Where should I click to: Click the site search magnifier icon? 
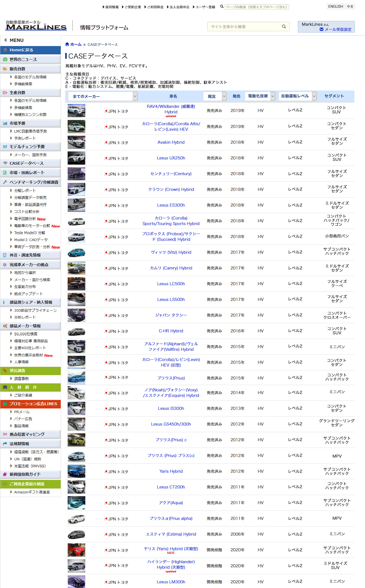pos(284,26)
